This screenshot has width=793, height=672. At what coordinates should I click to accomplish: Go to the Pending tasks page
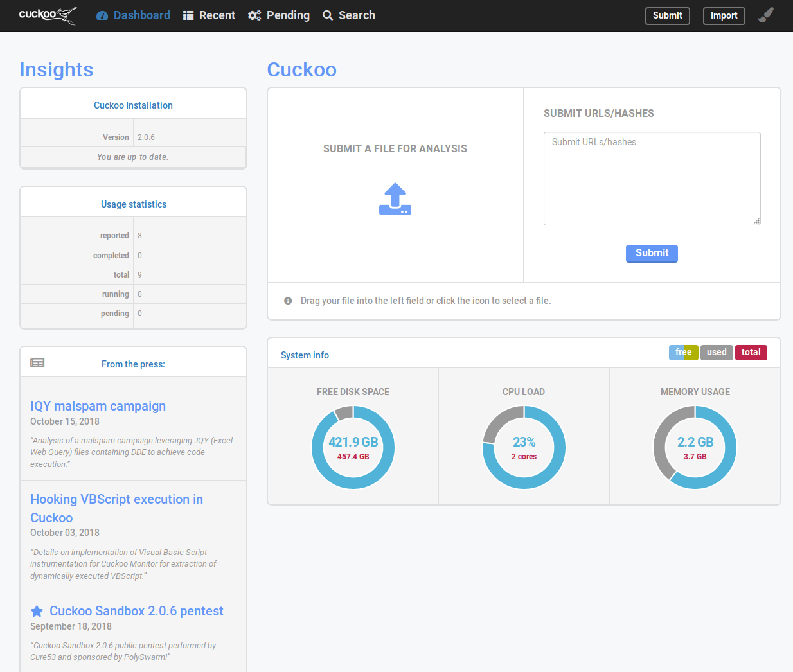[279, 15]
